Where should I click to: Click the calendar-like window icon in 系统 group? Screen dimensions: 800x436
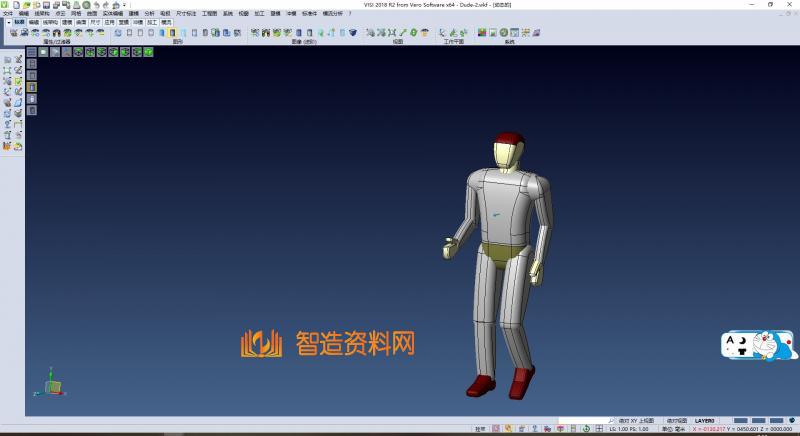pos(515,33)
